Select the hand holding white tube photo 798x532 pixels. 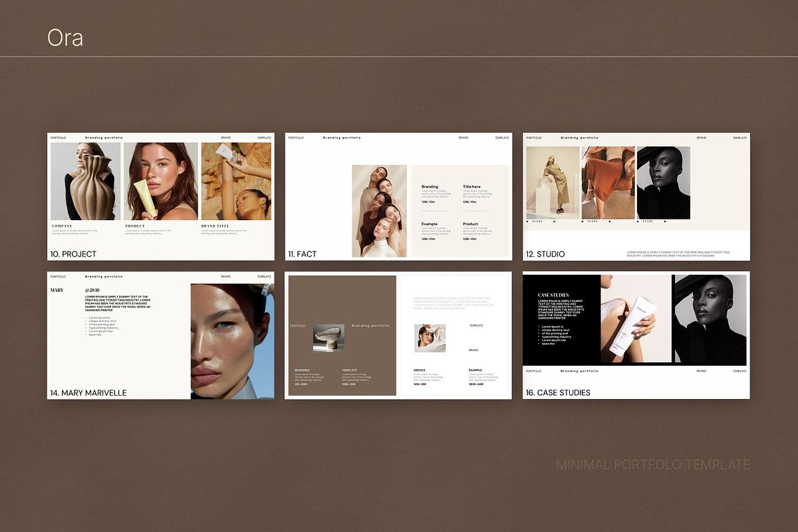click(x=636, y=318)
